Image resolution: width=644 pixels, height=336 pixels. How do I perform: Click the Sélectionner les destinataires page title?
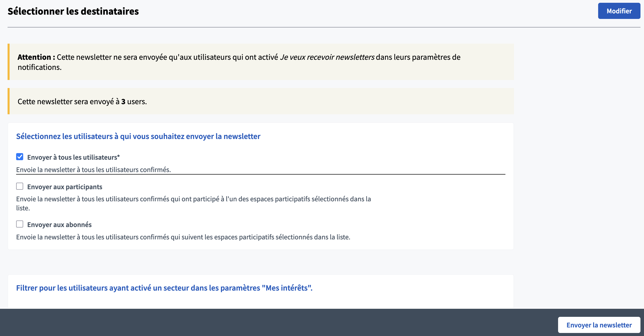coord(73,11)
